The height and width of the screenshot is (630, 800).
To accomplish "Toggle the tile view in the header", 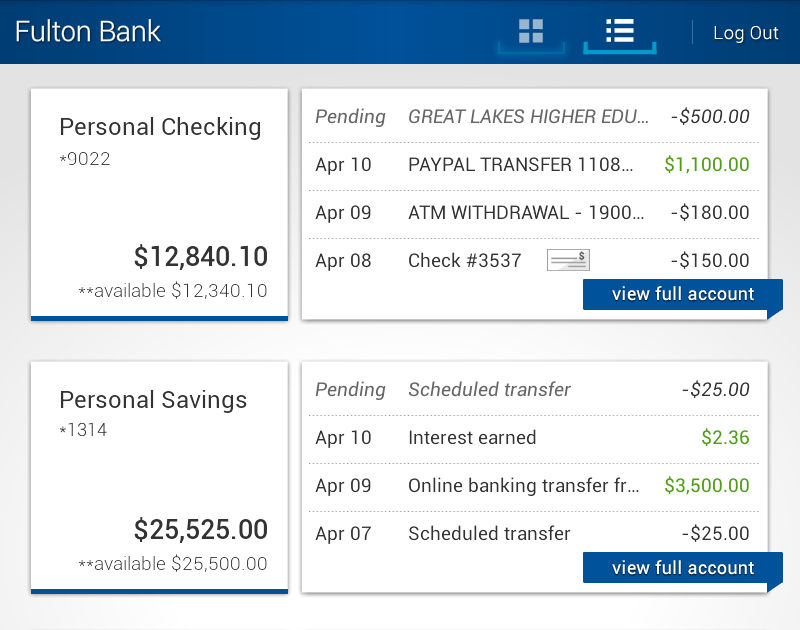I will 530,30.
